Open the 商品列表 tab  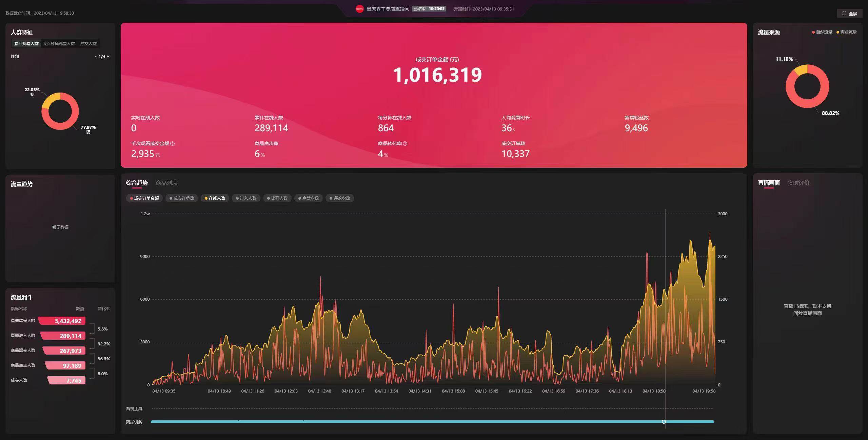(x=166, y=183)
